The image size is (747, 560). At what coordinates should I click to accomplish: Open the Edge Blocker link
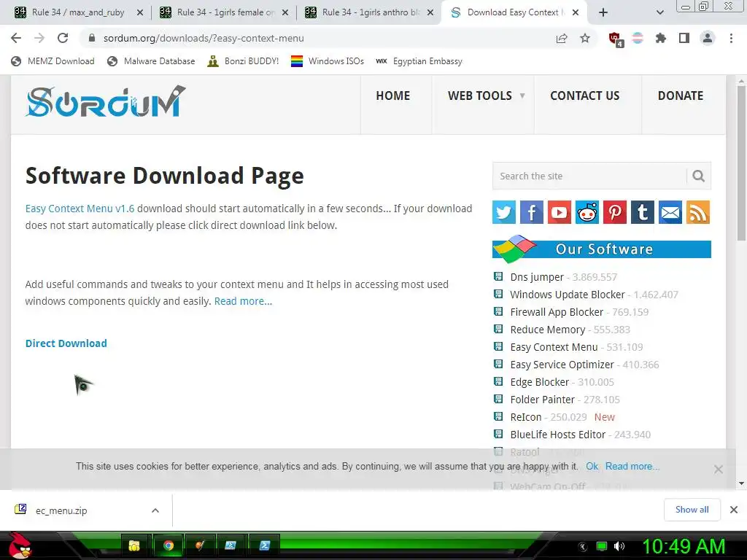coord(540,382)
